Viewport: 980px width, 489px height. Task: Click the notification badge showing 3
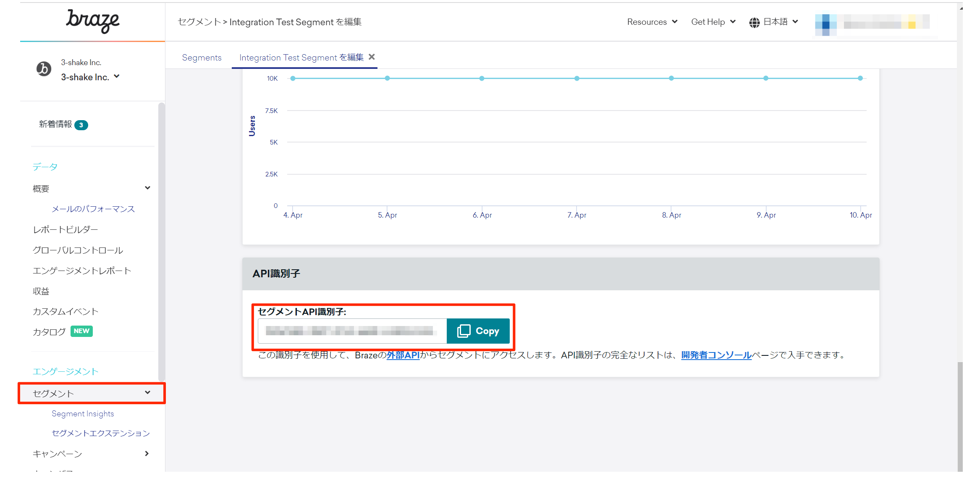pos(81,125)
